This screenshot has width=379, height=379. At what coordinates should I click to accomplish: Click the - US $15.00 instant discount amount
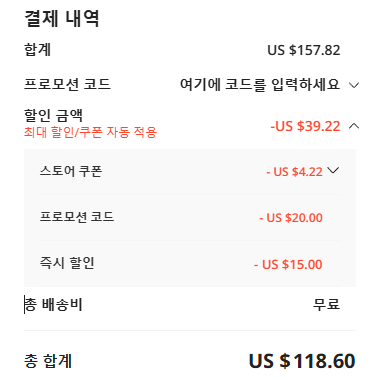pos(288,265)
